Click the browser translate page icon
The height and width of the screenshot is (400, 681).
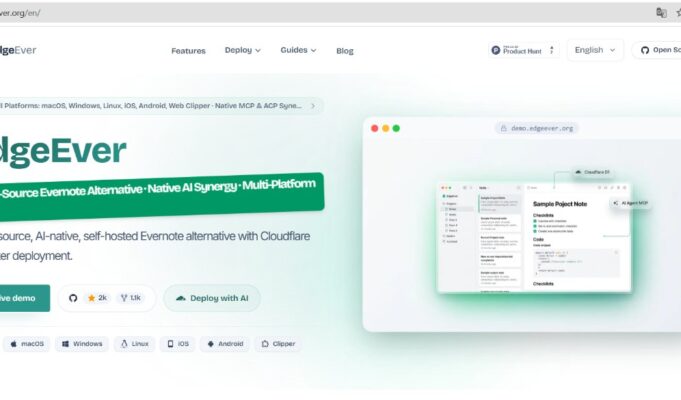tap(661, 13)
